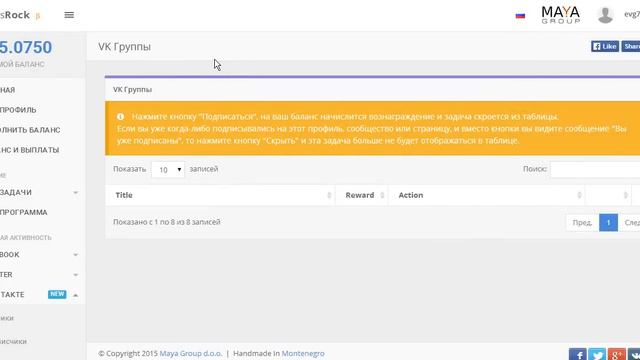Click the NEW badge in sidebar

click(57, 294)
